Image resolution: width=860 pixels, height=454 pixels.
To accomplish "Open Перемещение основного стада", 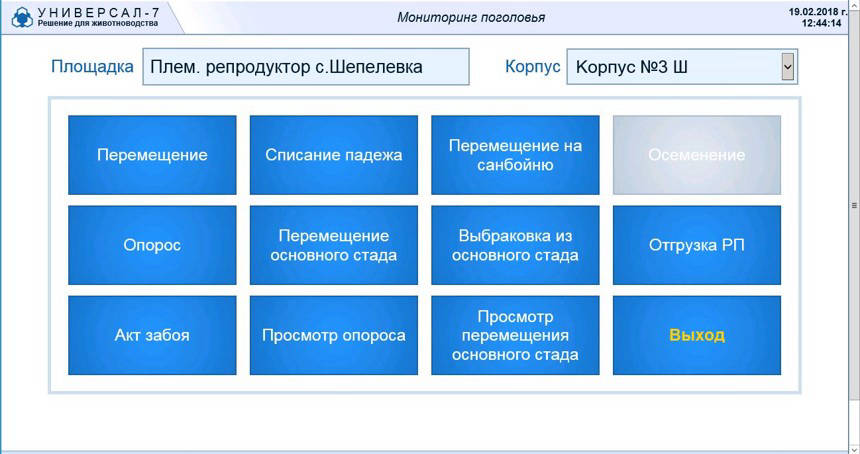I will click(x=333, y=245).
